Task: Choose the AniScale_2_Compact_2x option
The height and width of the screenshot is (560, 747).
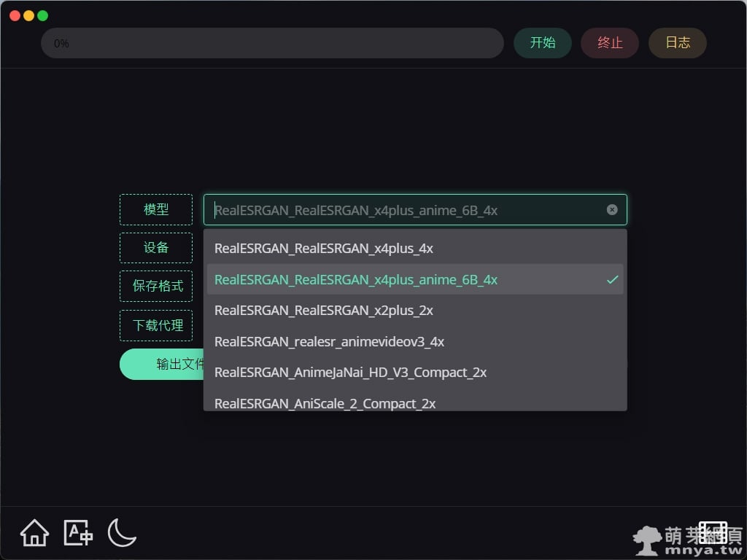Action: [325, 403]
